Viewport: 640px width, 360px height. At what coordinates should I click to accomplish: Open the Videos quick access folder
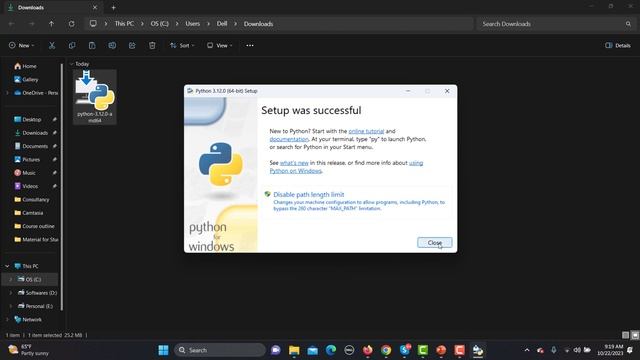(30, 186)
